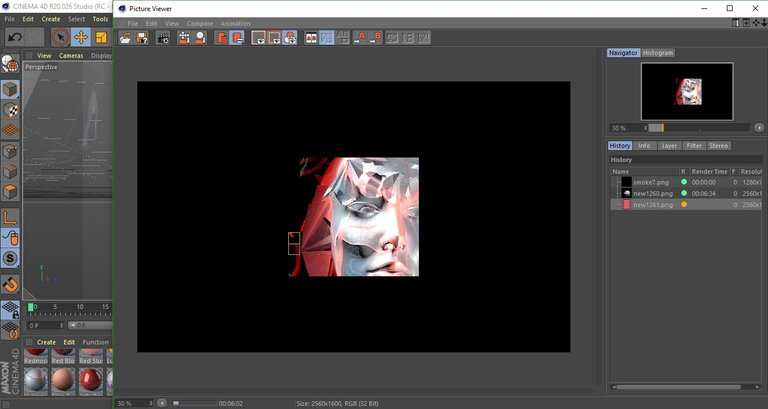The image size is (768, 409).
Task: Click Make Editable icon in left palette
Action: (x=10, y=64)
